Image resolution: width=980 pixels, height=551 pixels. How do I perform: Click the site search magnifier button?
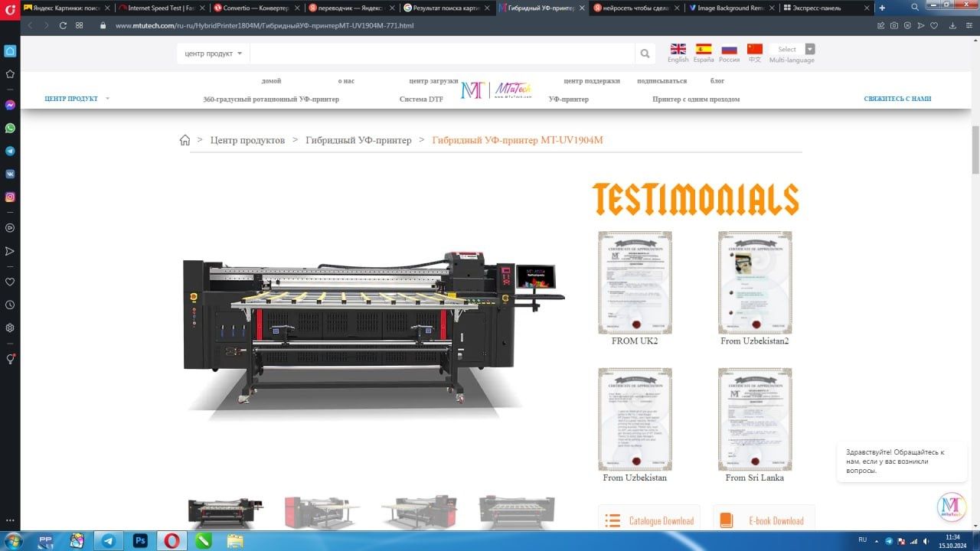coord(645,54)
